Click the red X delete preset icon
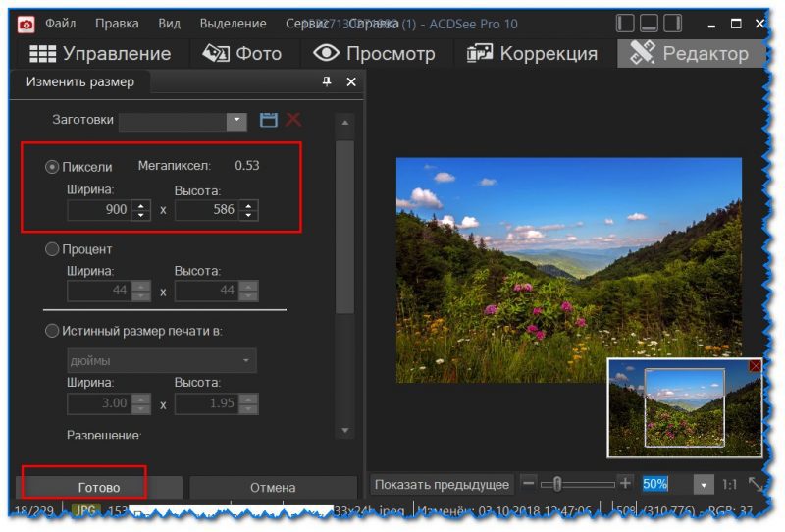This screenshot has height=532, width=785. (x=293, y=120)
